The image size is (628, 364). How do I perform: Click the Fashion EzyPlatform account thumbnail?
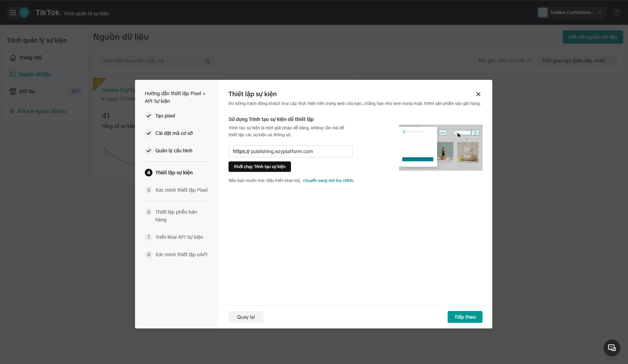(543, 13)
